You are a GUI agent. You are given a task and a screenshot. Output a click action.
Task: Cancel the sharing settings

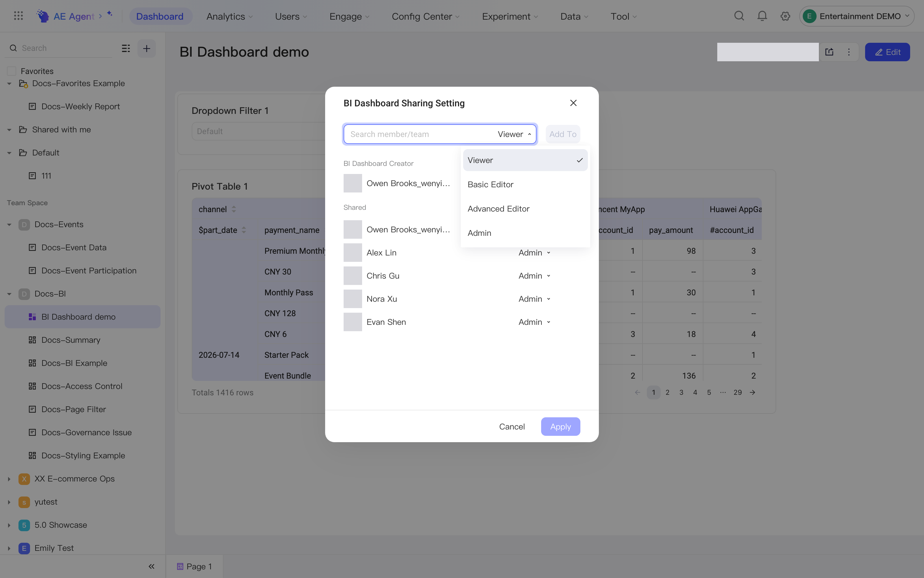tap(512, 427)
